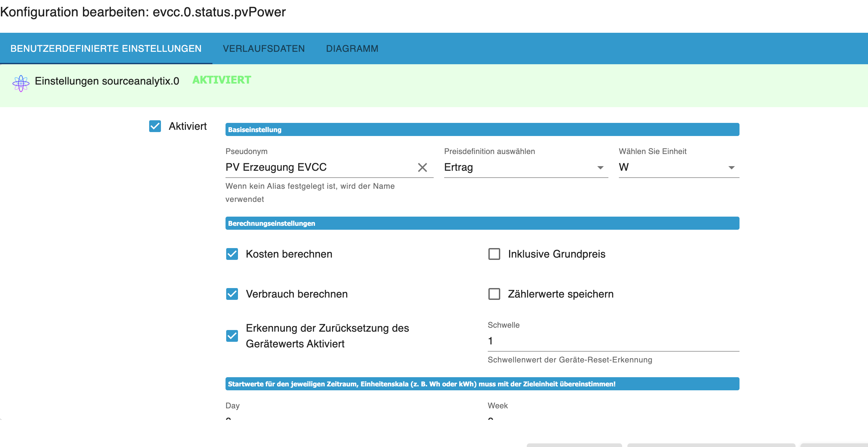The image size is (868, 447).
Task: Open the Preisdefinition auswählen dropdown
Action: [519, 167]
